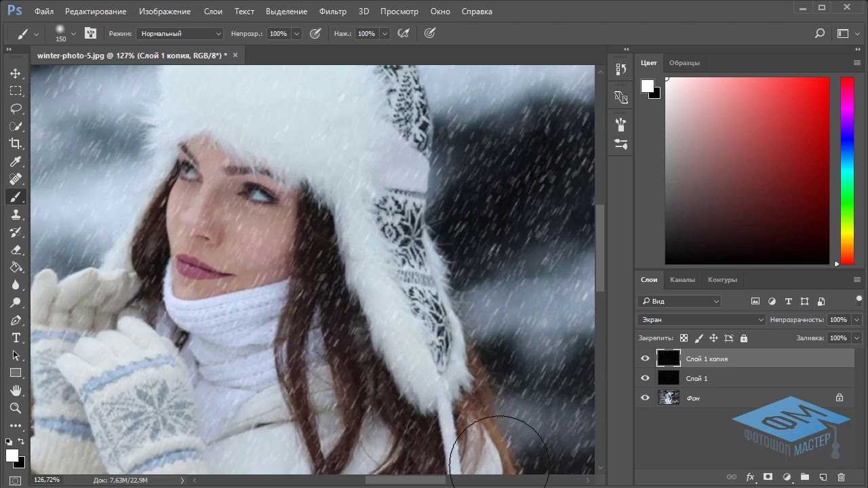
Task: Select the Pen tool
Action: pyautogui.click(x=16, y=320)
